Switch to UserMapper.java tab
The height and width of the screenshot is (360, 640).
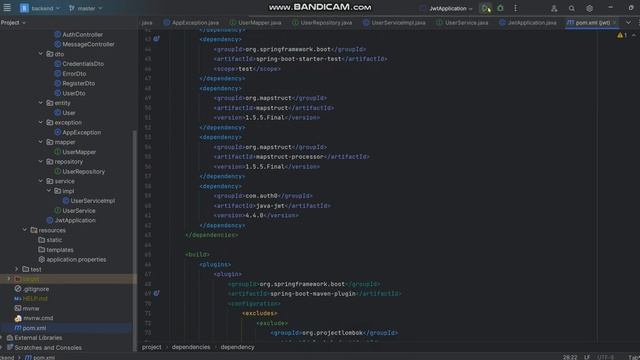256,23
